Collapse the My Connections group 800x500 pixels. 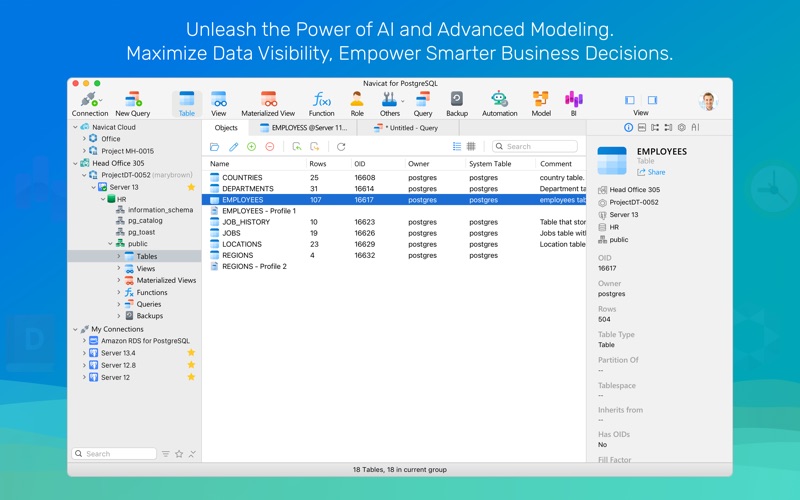75,329
